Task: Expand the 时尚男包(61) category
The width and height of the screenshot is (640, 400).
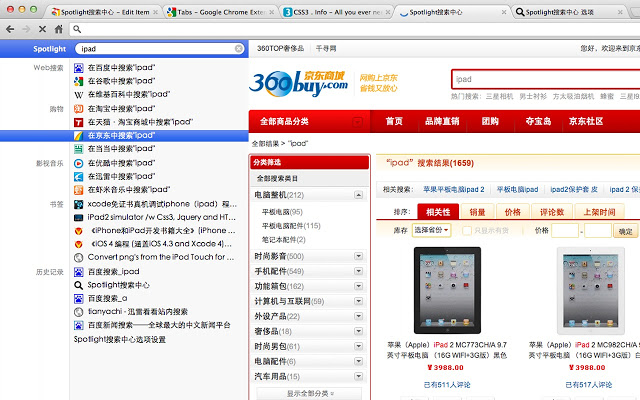Action: point(358,346)
